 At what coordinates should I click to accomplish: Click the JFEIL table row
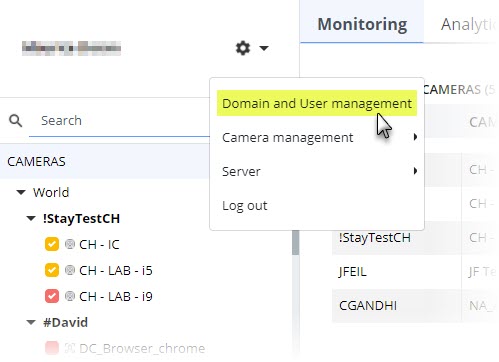coord(413,272)
